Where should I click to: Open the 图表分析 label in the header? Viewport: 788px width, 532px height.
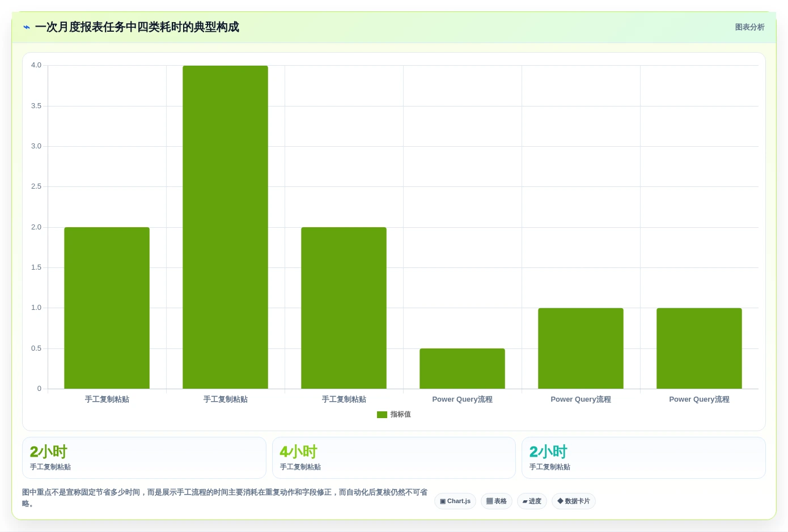coord(749,27)
